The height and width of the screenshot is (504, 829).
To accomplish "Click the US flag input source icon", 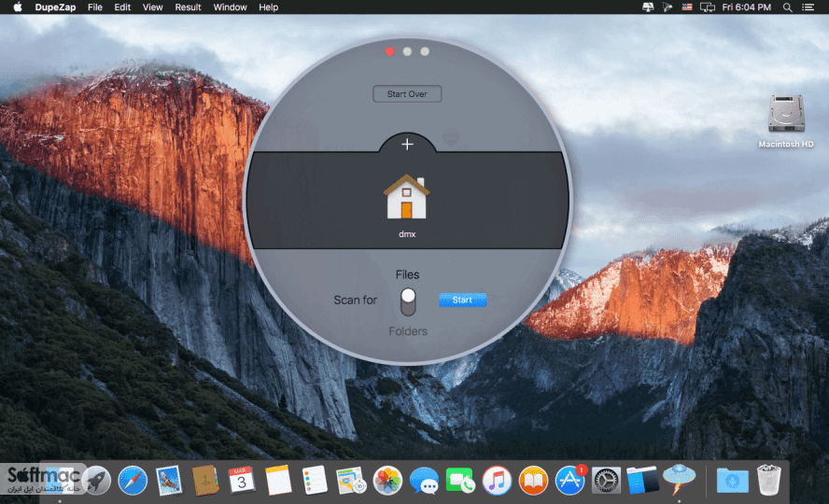I will (687, 7).
